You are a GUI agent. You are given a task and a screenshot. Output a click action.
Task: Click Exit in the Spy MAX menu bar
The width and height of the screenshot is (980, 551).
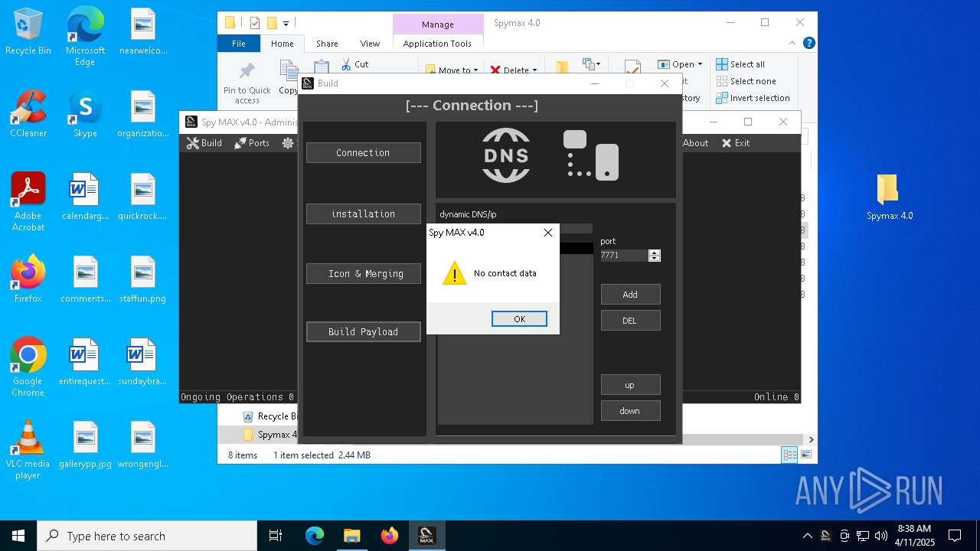click(x=736, y=143)
